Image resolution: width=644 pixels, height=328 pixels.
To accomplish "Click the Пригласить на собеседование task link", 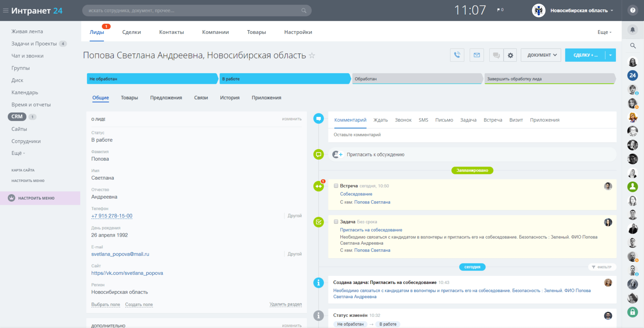I will (x=371, y=230).
